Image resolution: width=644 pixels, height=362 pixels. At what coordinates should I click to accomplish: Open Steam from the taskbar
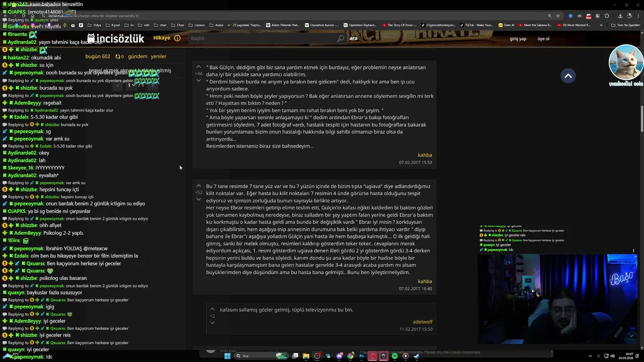(x=417, y=356)
